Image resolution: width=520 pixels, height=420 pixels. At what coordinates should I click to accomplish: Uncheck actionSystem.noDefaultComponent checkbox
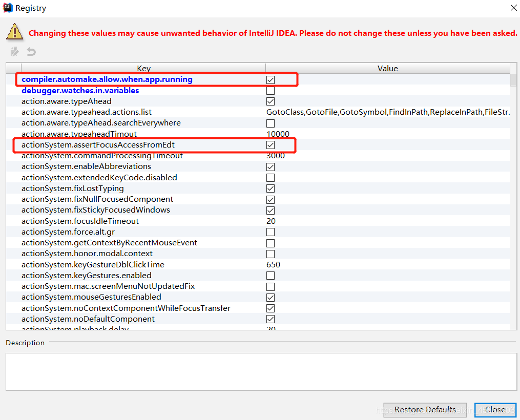[x=271, y=319]
